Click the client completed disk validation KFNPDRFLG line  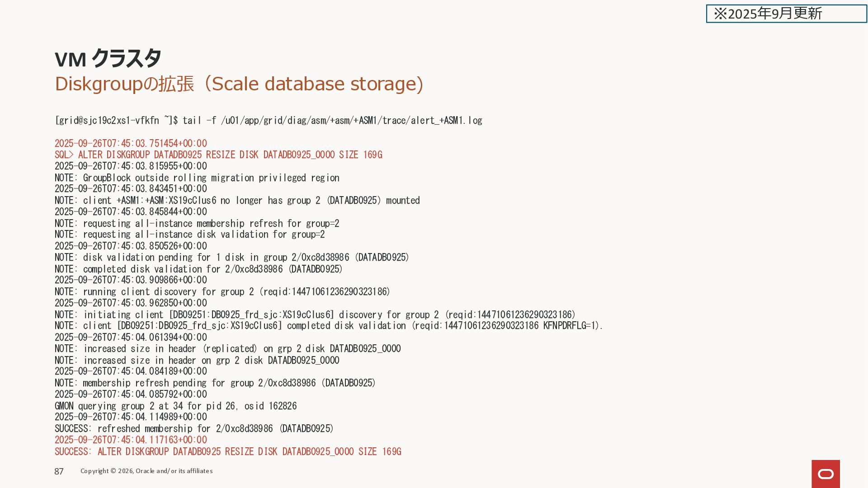[329, 326]
